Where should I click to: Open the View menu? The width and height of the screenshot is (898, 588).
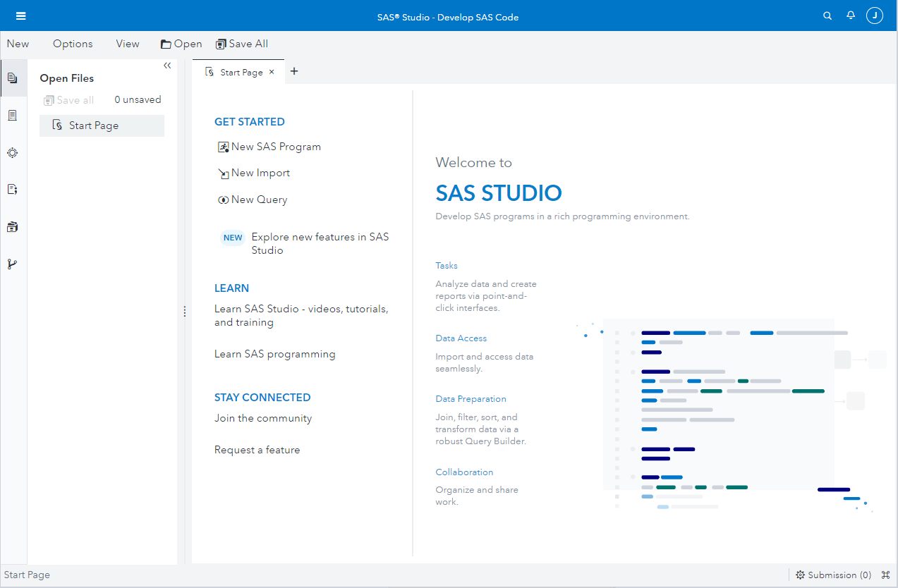coord(128,44)
